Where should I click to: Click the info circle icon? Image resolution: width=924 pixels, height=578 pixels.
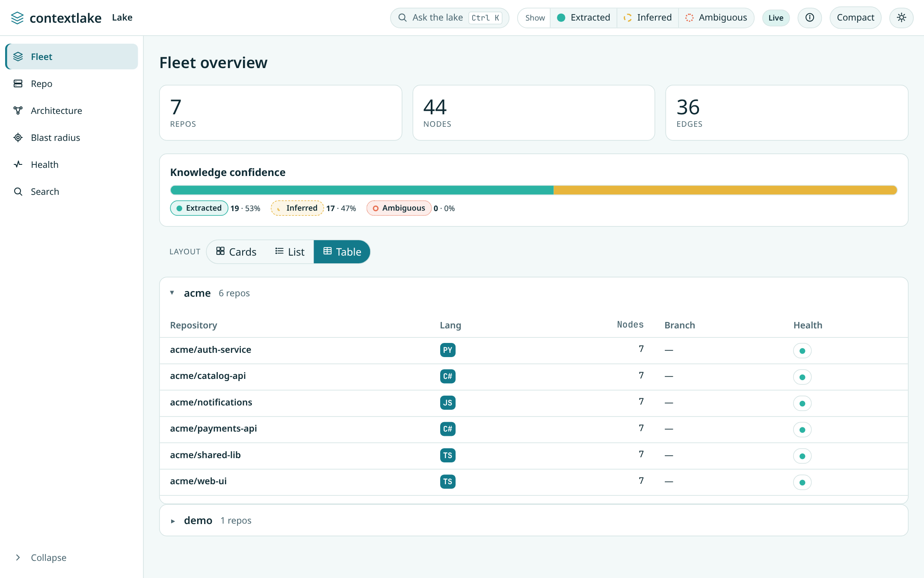pos(809,18)
